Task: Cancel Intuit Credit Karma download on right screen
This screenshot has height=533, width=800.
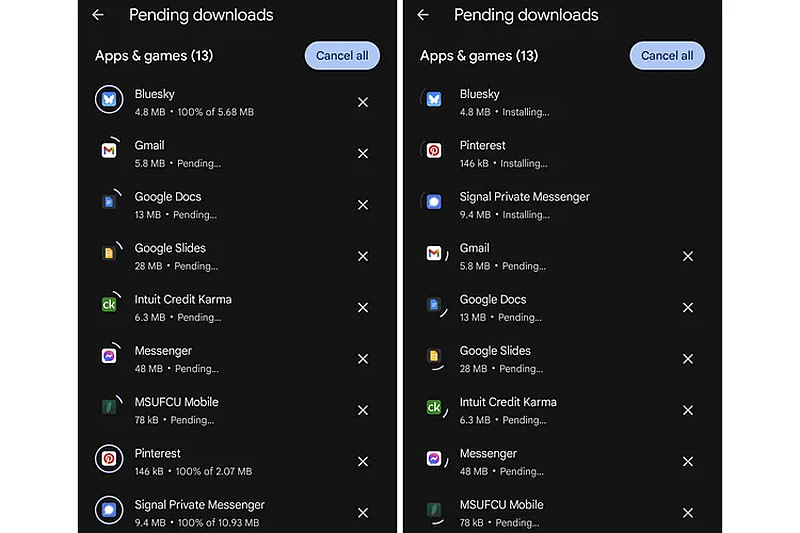Action: (688, 410)
